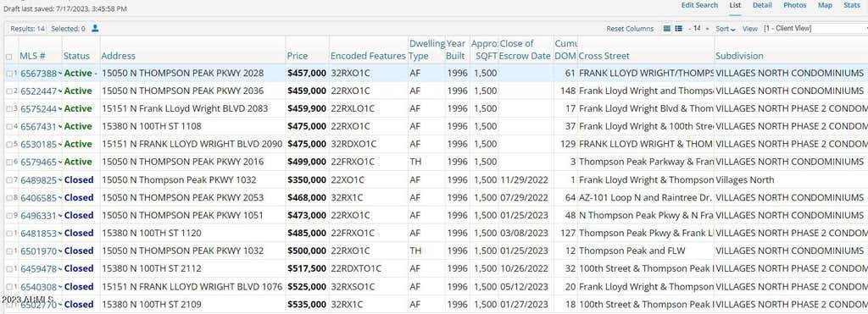Click the $457,000 price cell
868x314 pixels.
[307, 74]
